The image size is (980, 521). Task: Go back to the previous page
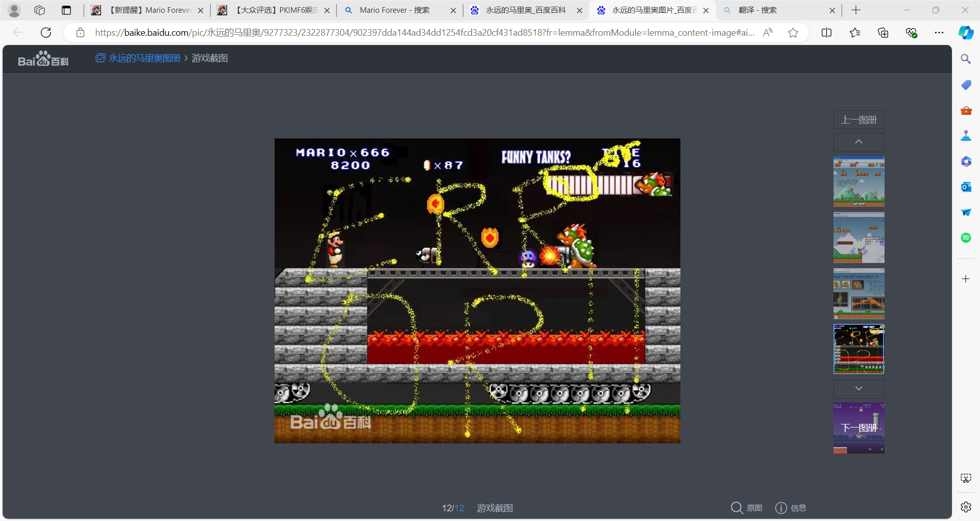18,33
